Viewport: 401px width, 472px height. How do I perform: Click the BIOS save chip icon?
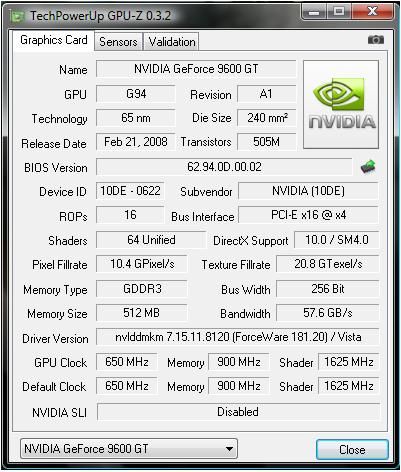[x=368, y=167]
